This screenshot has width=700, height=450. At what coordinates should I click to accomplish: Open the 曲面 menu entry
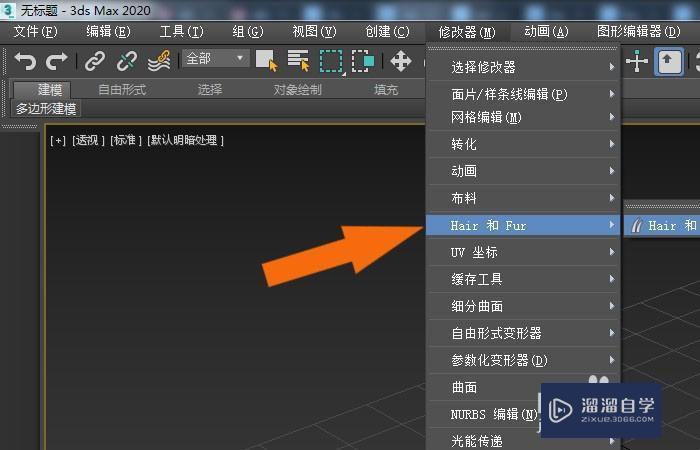523,387
